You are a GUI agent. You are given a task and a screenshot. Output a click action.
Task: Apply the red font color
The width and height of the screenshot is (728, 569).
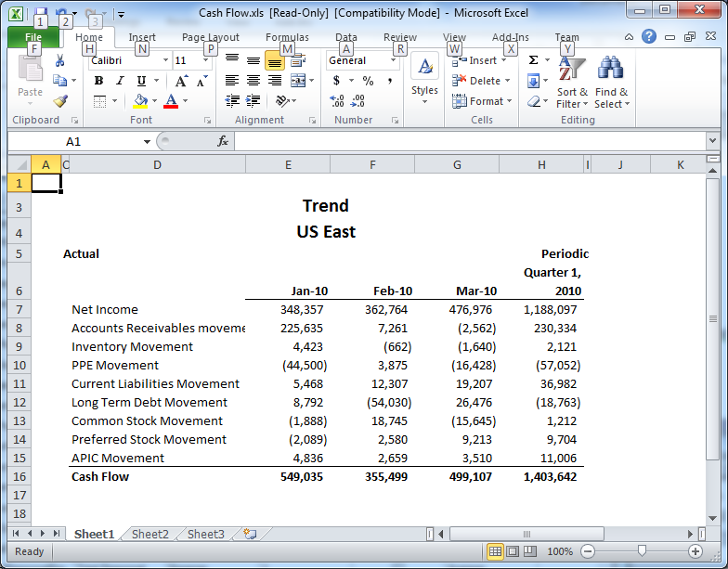[x=171, y=100]
